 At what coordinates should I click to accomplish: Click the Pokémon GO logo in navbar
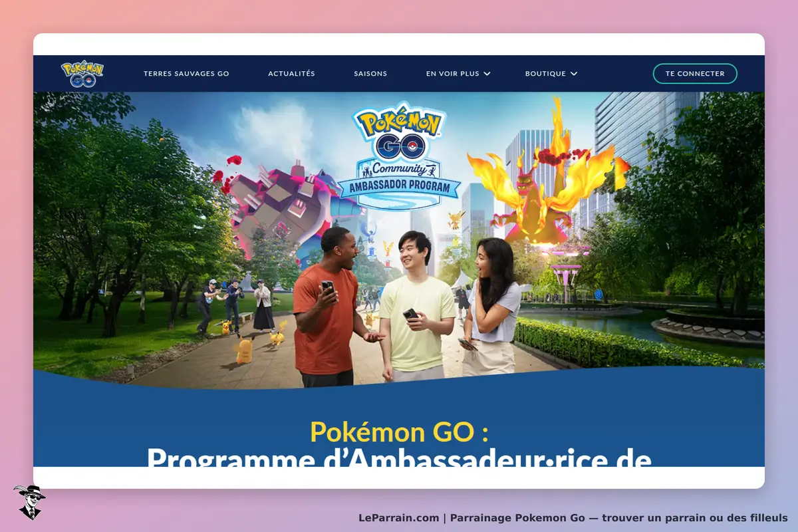[x=82, y=74]
